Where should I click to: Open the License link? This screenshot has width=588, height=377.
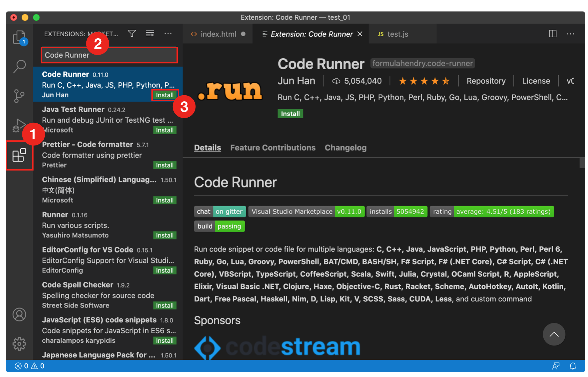point(536,81)
